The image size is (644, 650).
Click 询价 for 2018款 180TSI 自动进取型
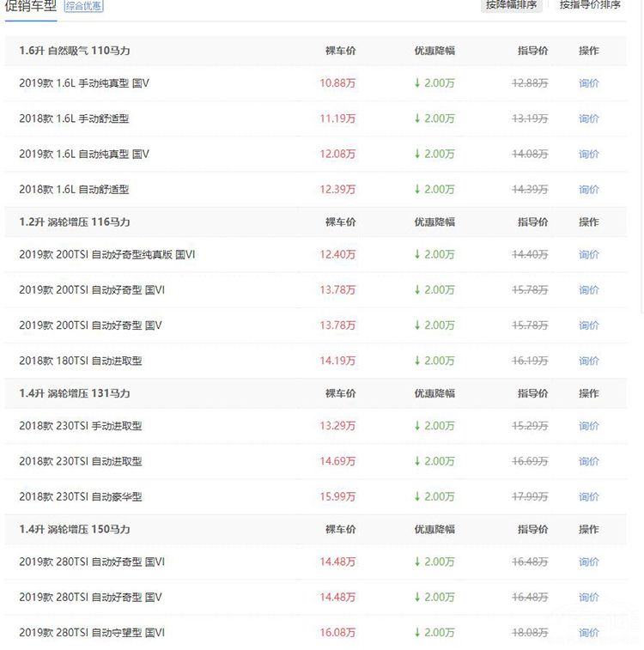click(x=589, y=361)
